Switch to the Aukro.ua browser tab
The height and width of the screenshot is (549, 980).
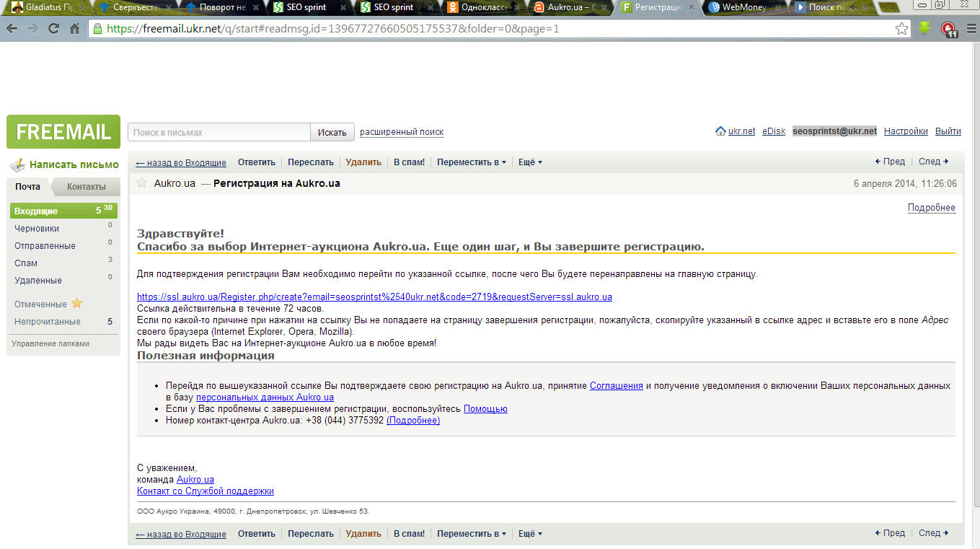pyautogui.click(x=571, y=7)
